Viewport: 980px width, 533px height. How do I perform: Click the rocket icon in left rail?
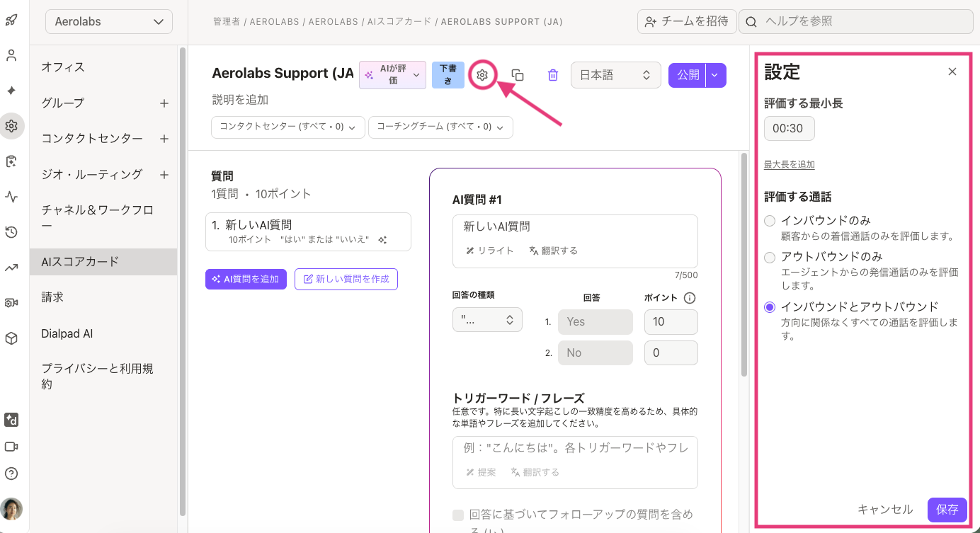[11, 20]
